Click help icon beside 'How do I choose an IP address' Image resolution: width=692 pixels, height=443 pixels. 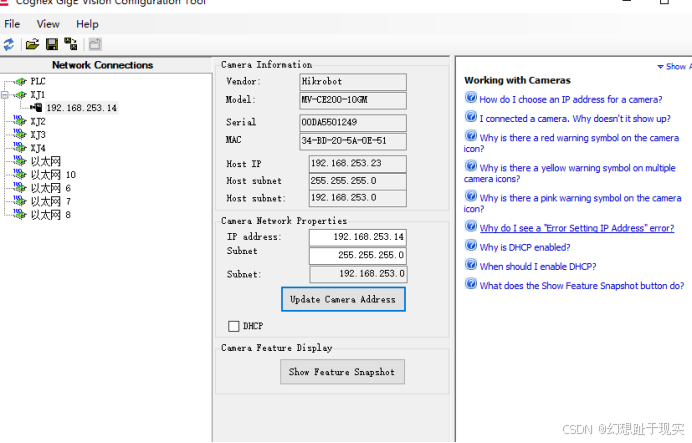471,97
